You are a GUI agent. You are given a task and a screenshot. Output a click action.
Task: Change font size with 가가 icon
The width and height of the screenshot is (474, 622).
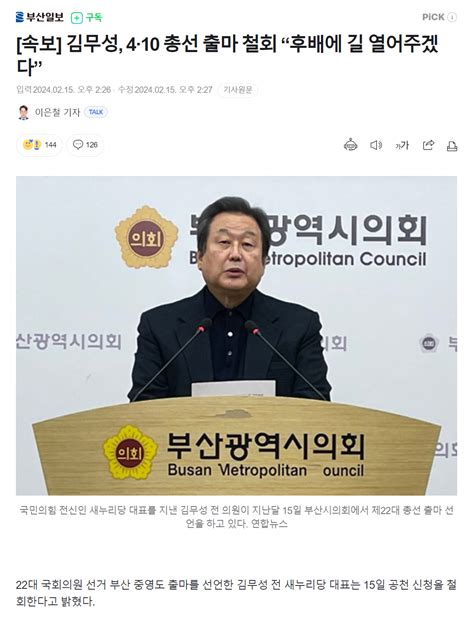click(x=402, y=146)
